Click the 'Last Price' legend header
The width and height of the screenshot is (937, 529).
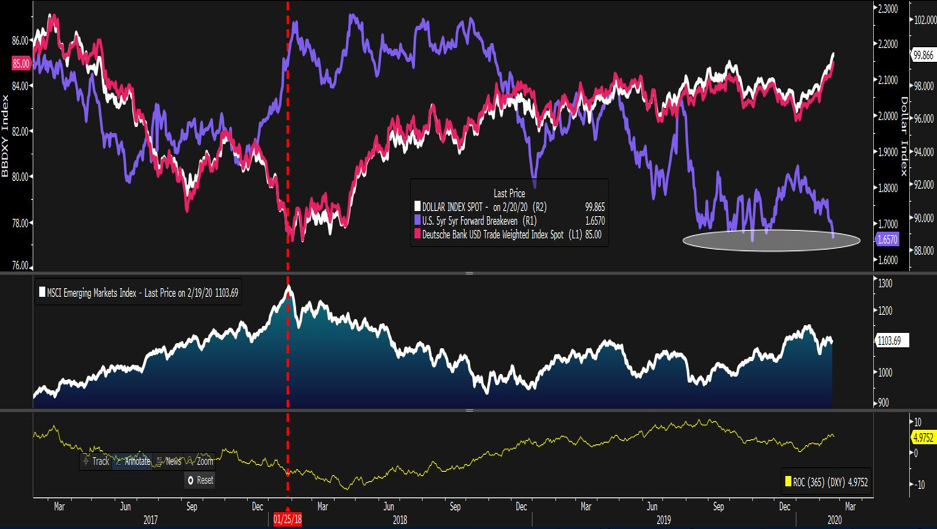(x=509, y=193)
